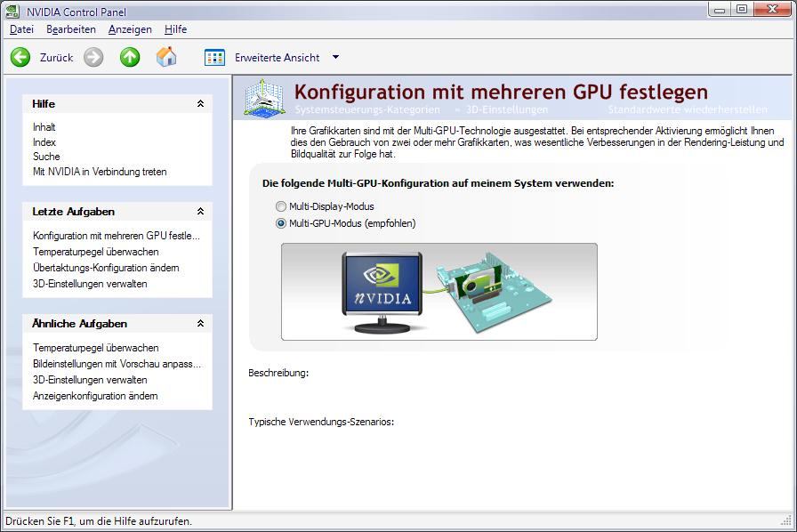
Task: Click the Hilfe panel header title
Action: 44,104
